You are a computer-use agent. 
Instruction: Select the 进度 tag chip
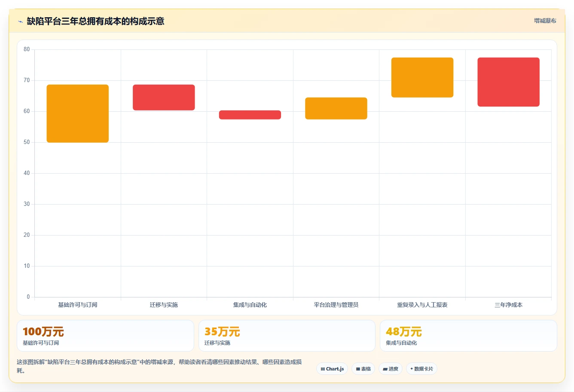(391, 369)
